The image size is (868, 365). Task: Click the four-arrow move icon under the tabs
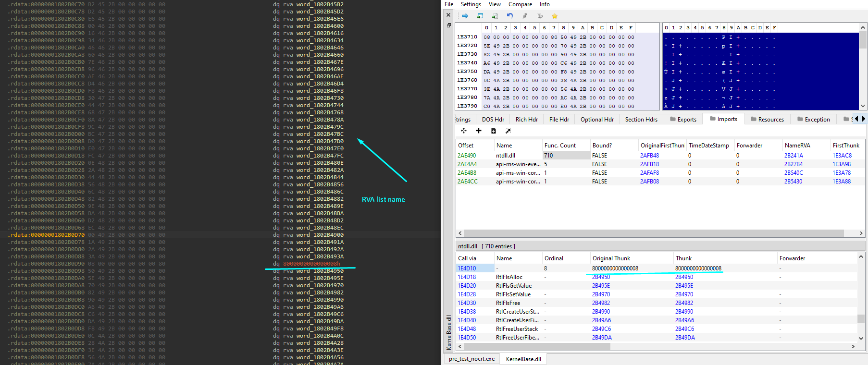(x=464, y=131)
